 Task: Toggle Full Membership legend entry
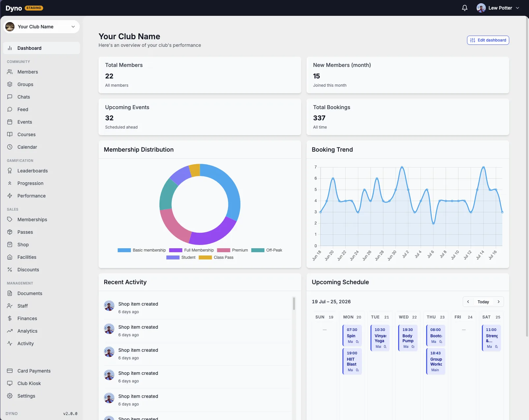[x=191, y=250]
